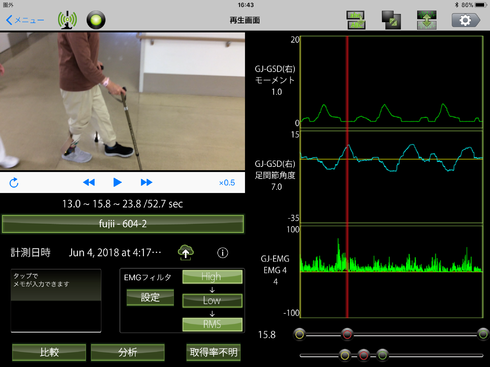Select the red current-time slider knob
This screenshot has height=367, width=490.
347,334
